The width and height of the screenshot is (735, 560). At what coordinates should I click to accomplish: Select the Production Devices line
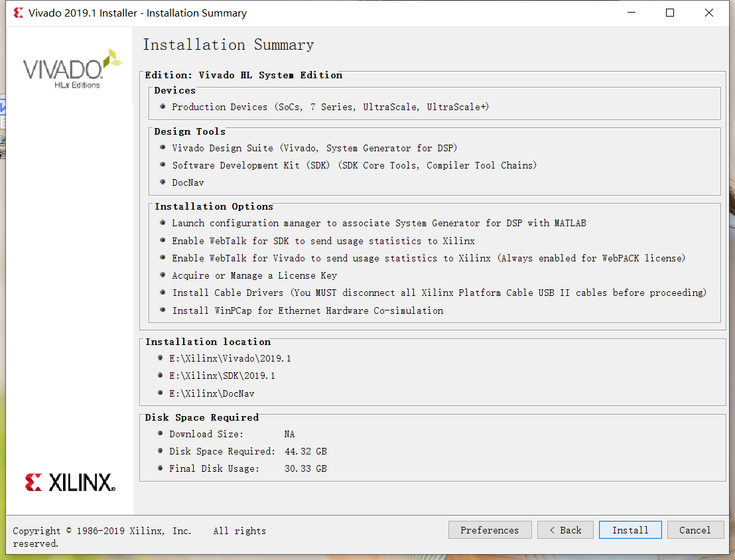pos(330,107)
